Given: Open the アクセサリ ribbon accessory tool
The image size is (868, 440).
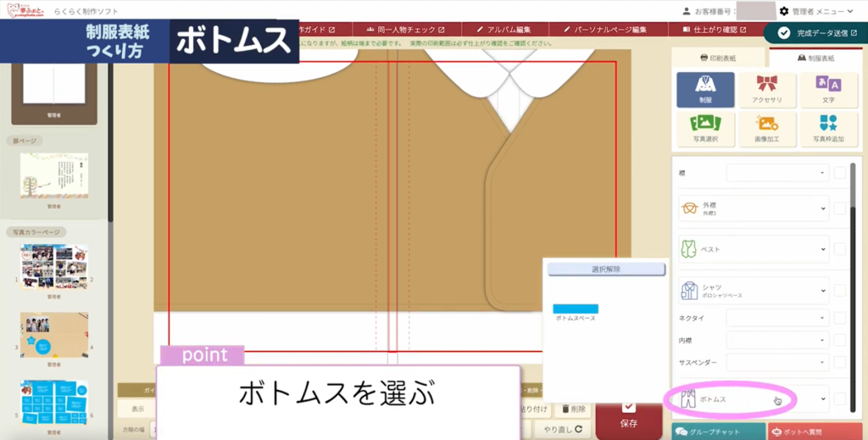Looking at the screenshot, I should (766, 89).
